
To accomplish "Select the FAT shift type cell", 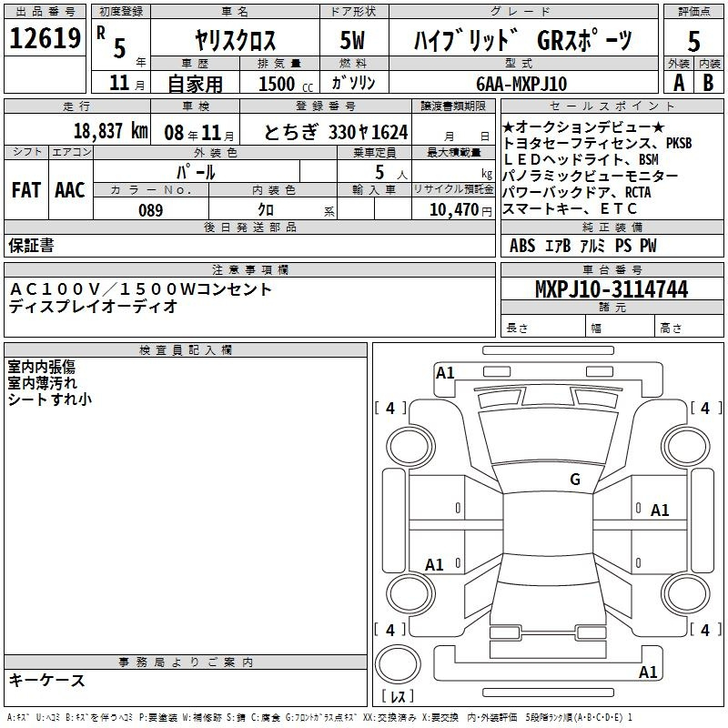I will pyautogui.click(x=25, y=190).
